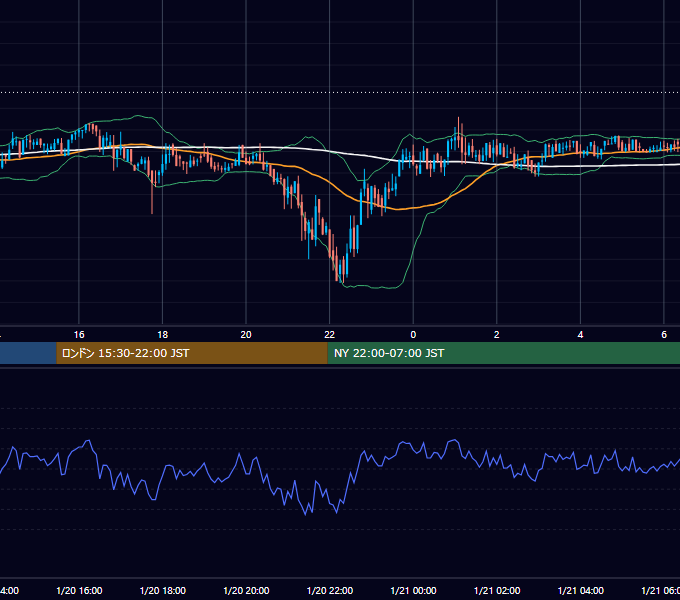Select the London 15:30-22:00 JST session band
The image size is (680, 600).
point(192,353)
